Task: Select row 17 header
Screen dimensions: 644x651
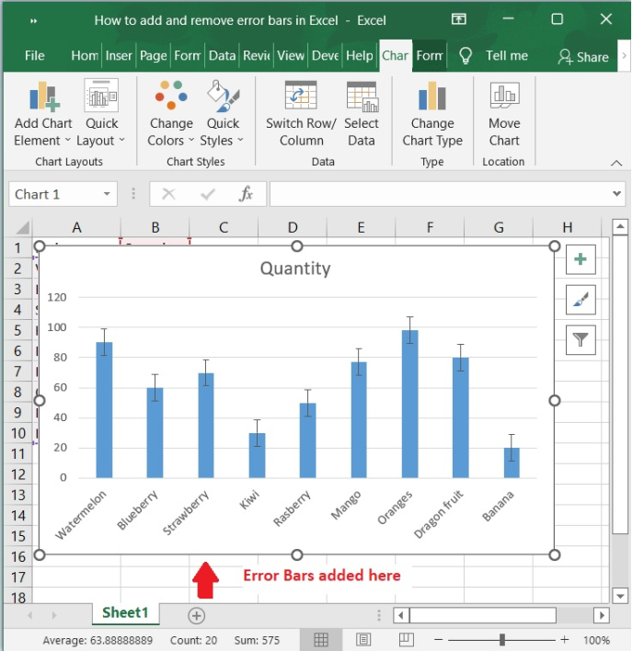Action: [17, 577]
